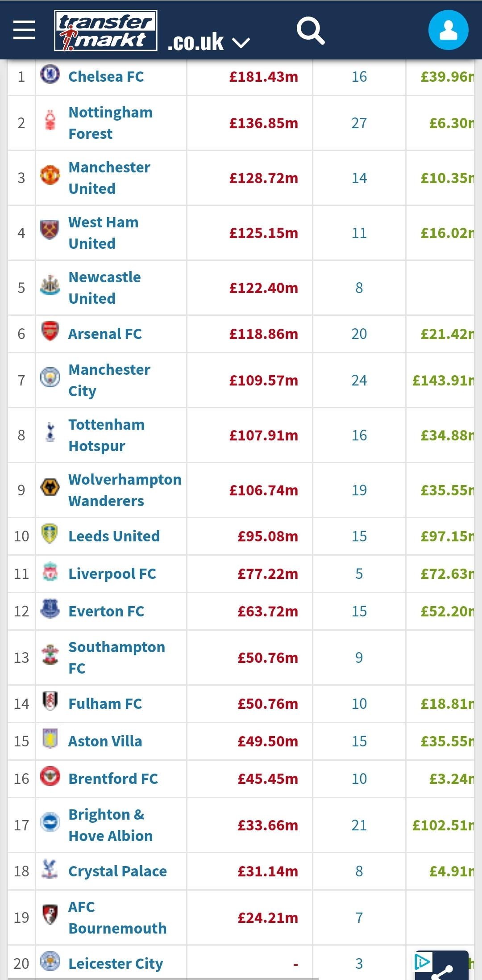Viewport: 482px width, 980px height.
Task: Click the Brentford FC crest
Action: 50,776
